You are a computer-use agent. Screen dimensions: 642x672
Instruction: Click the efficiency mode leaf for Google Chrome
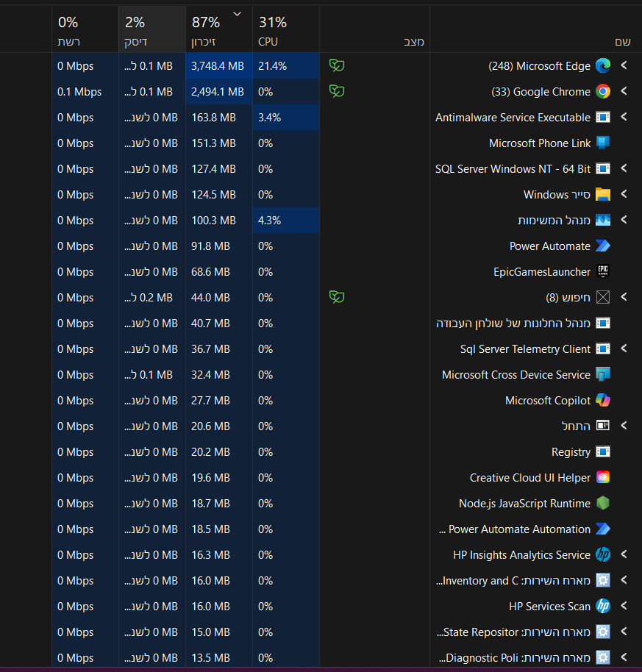tap(337, 92)
